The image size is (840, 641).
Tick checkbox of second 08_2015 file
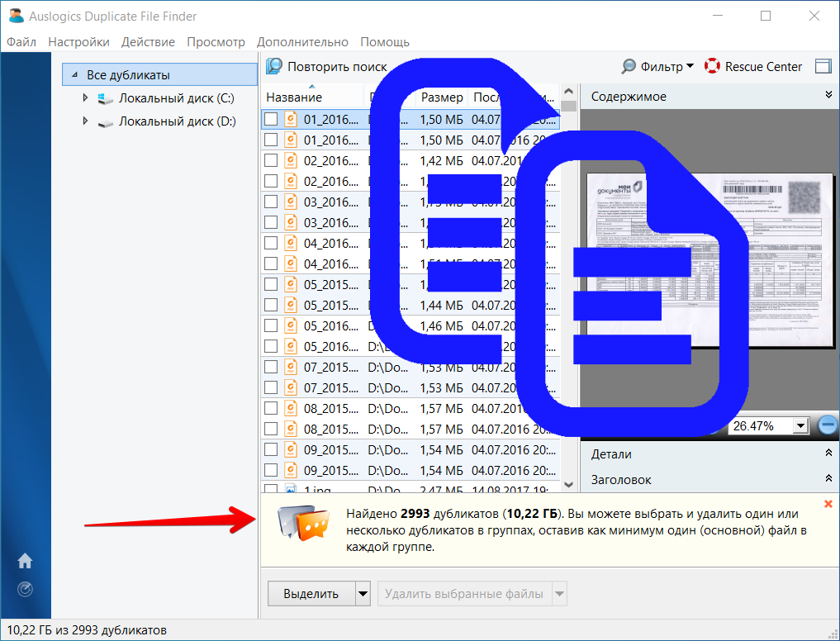pos(271,429)
